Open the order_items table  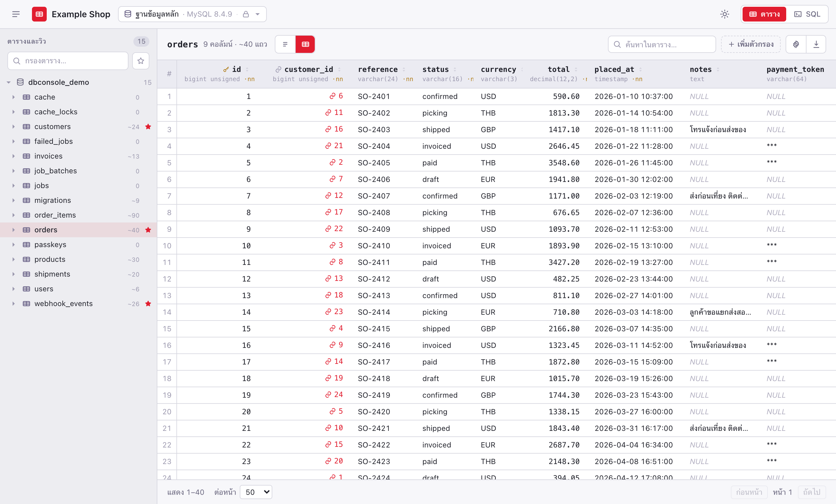(x=55, y=215)
